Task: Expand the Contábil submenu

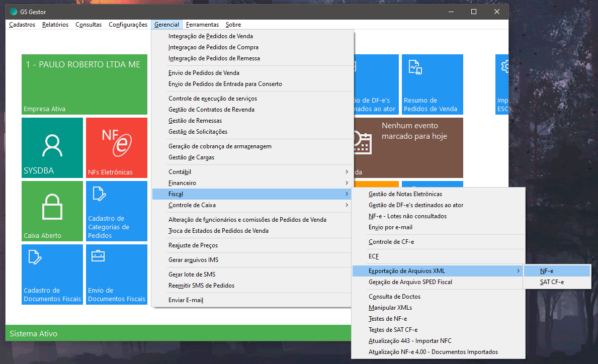Action: pyautogui.click(x=251, y=172)
